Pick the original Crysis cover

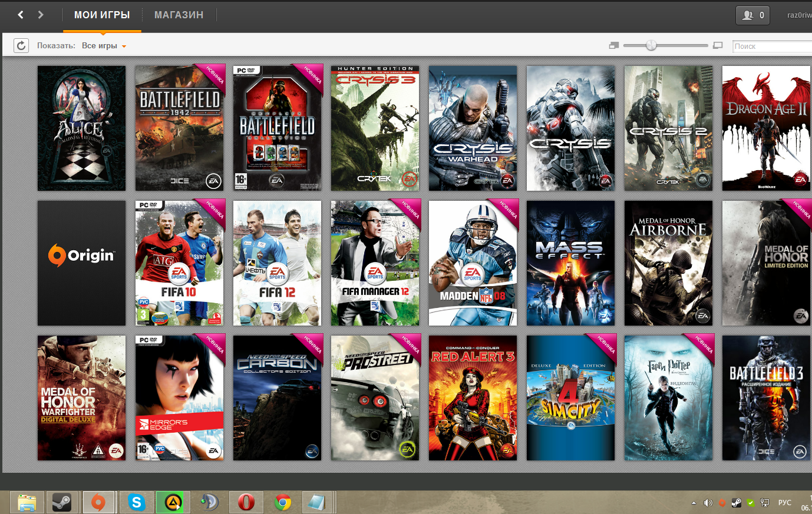coord(570,128)
